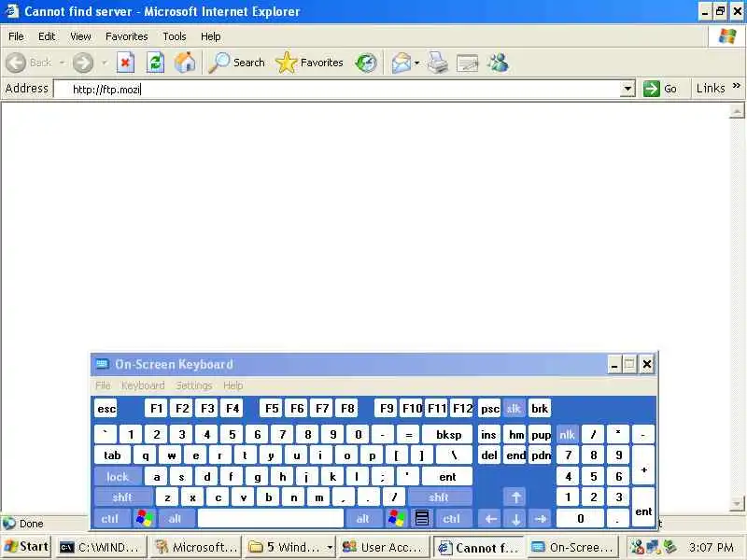Click the right Windows logo key on the keyboard
This screenshot has width=747, height=560.
396,518
